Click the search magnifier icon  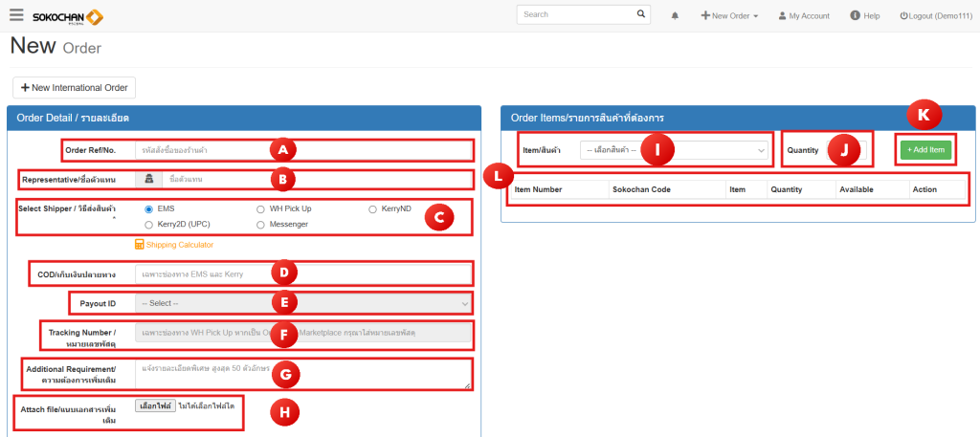641,15
